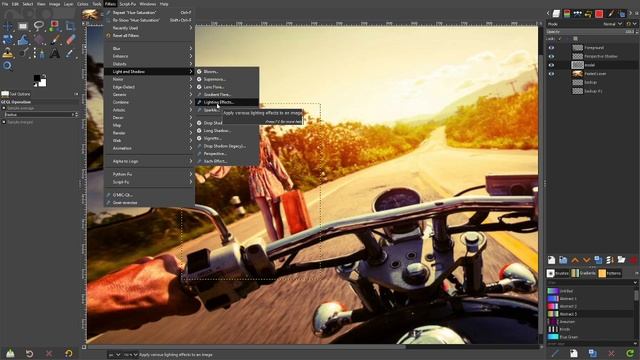Select the Rectangle Select tool
This screenshot has height=360, width=640.
(x=23, y=27)
